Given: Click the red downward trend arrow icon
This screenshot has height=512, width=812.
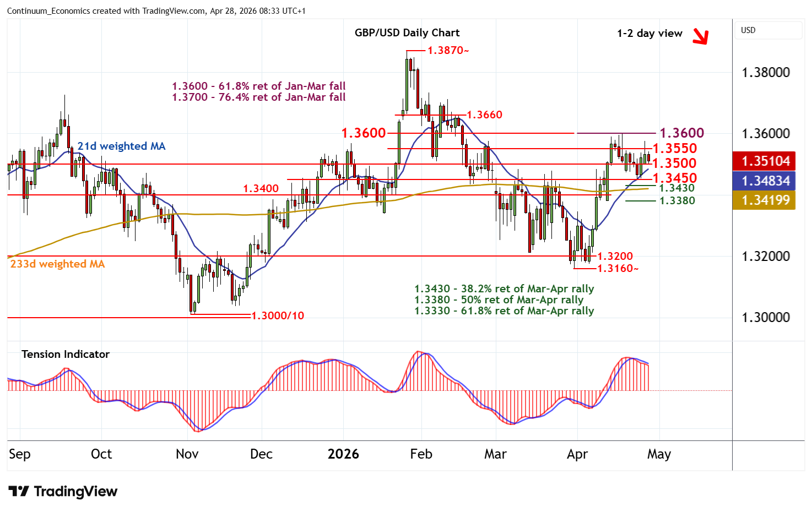Looking at the screenshot, I should [x=700, y=36].
